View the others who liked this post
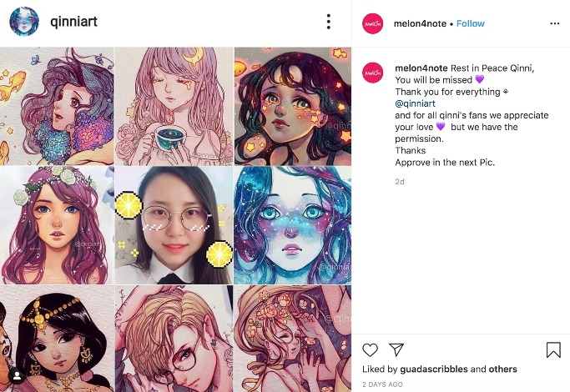This screenshot has height=392, width=570. coord(502,369)
